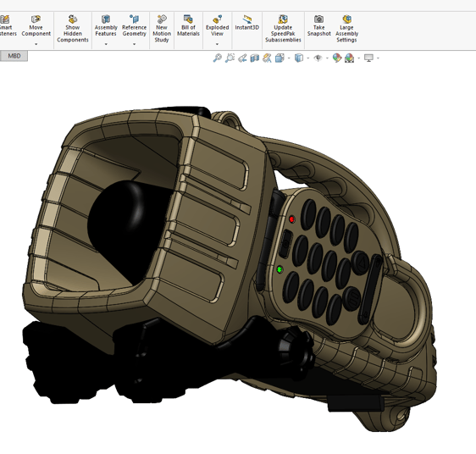Toggle Hide/Show Items eye icon
476x454 pixels.
click(318, 58)
